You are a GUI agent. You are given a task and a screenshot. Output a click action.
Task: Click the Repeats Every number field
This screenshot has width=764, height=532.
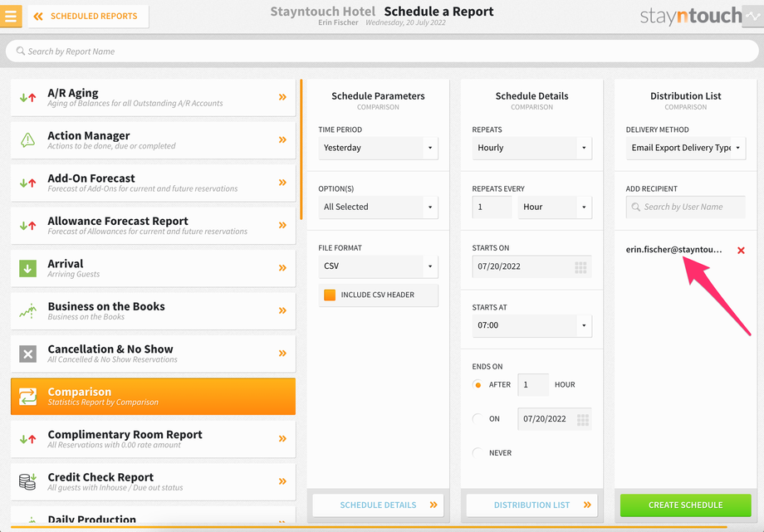pyautogui.click(x=492, y=207)
